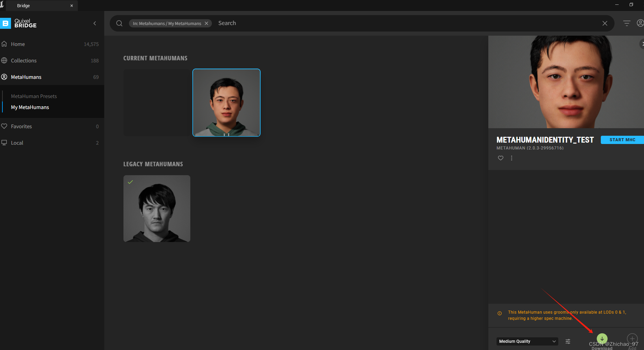Click the Quixel Bridge logo
644x350 pixels.
(19, 23)
